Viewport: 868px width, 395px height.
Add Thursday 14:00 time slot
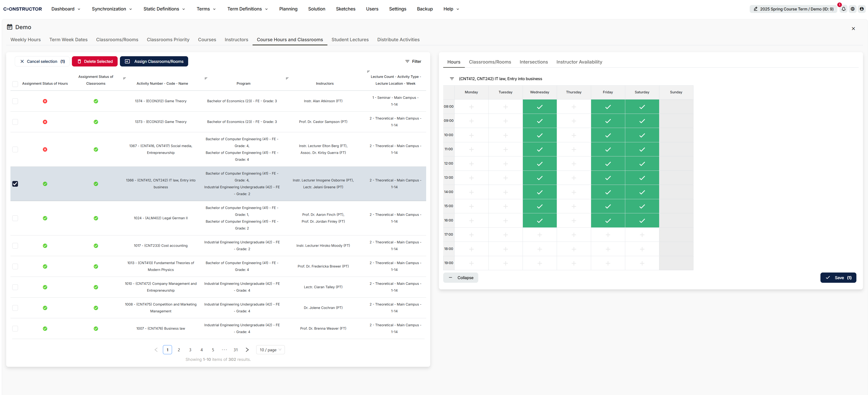click(574, 192)
